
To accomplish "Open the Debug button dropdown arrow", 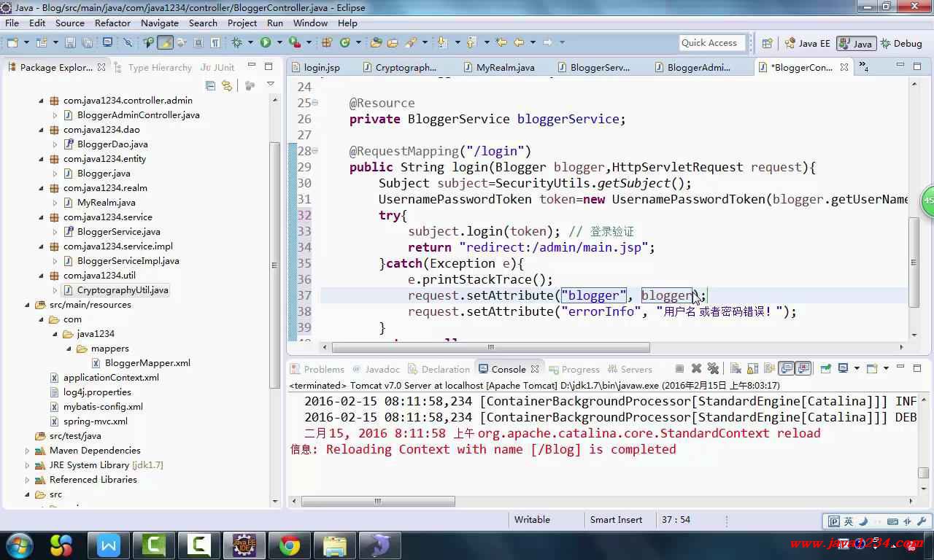I will click(x=250, y=43).
